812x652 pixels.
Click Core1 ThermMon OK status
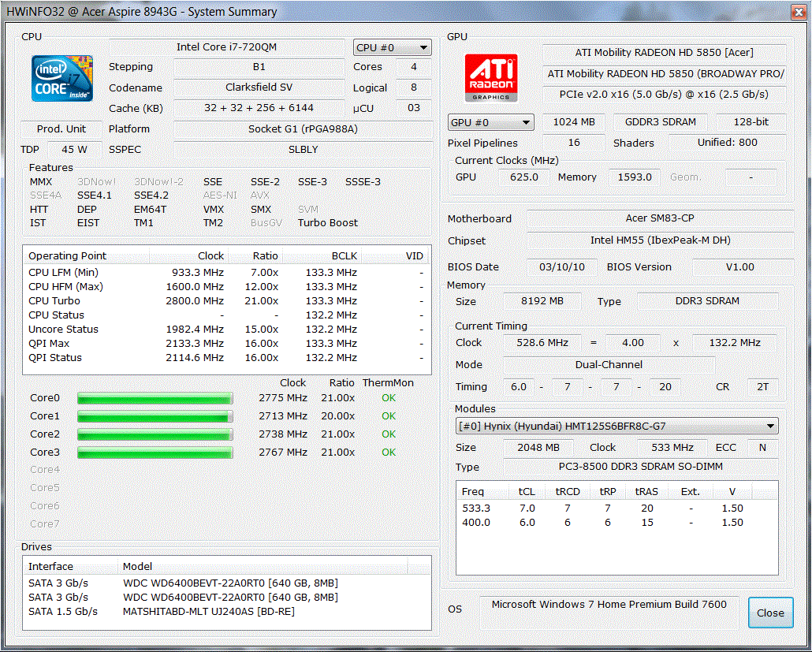click(389, 415)
